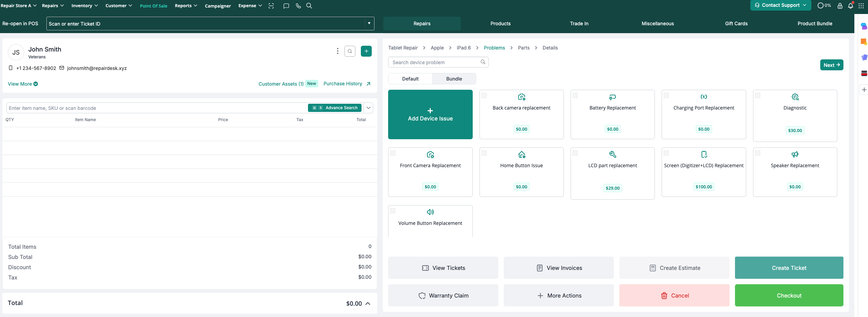Switch to the Trade In tab
868x317 pixels.
(x=579, y=24)
